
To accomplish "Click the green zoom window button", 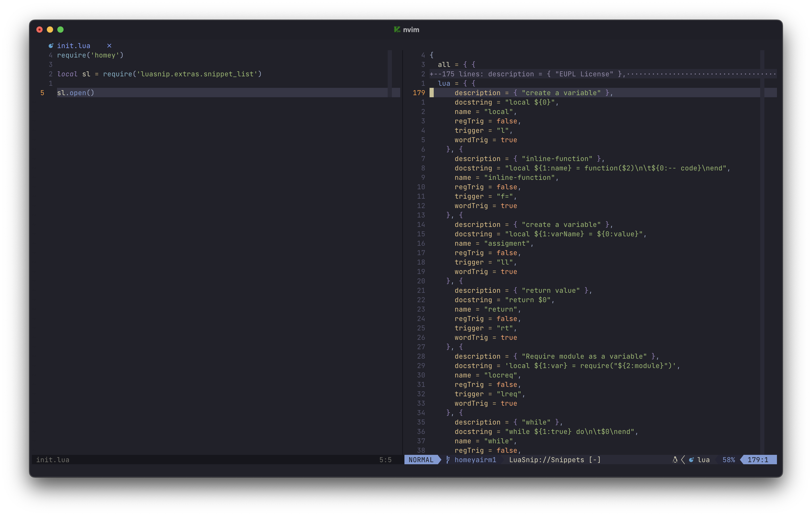I will [60, 30].
